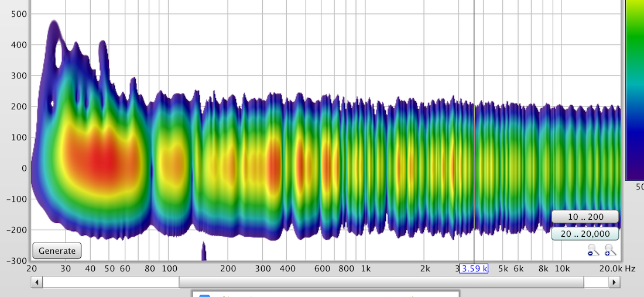Click the zoom in magnifier icon
The image size is (644, 297).
(610, 250)
